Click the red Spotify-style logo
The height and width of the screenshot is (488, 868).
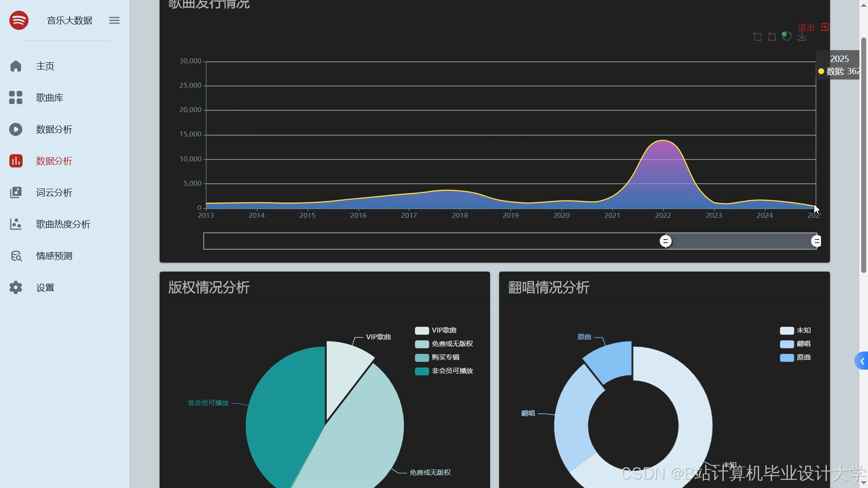pos(19,20)
